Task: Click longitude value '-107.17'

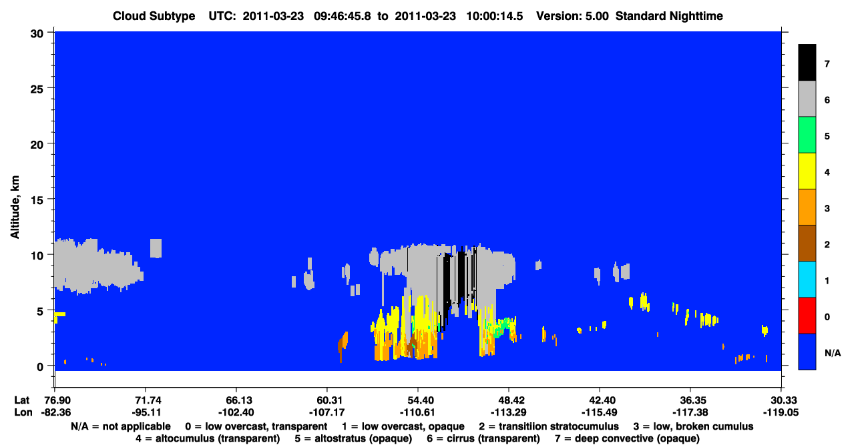Action: (327, 412)
